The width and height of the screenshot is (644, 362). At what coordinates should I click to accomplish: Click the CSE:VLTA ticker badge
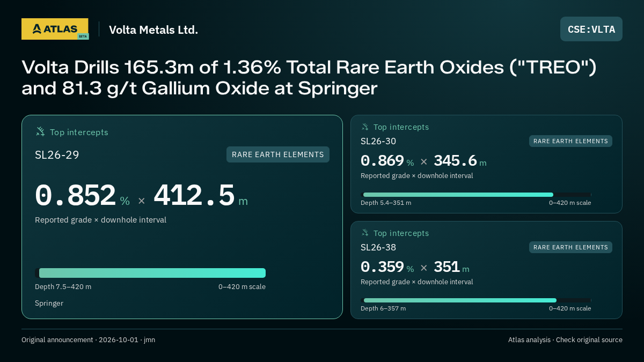tap(591, 29)
